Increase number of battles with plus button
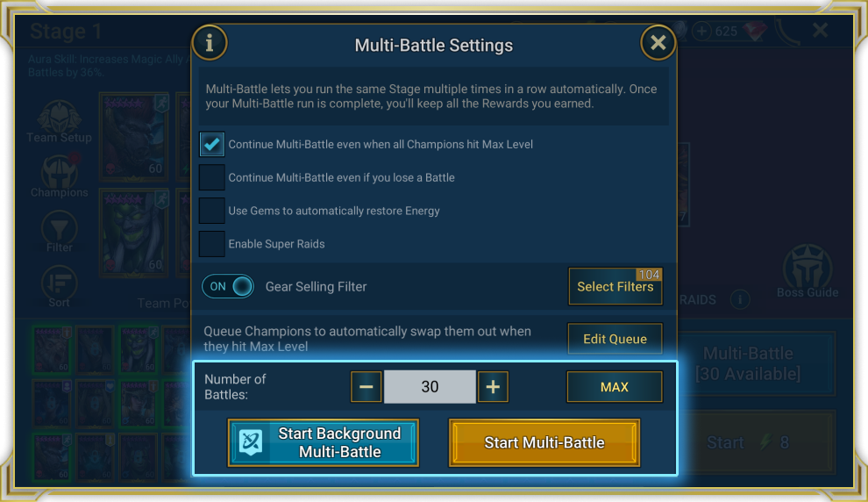This screenshot has width=868, height=502. [493, 387]
